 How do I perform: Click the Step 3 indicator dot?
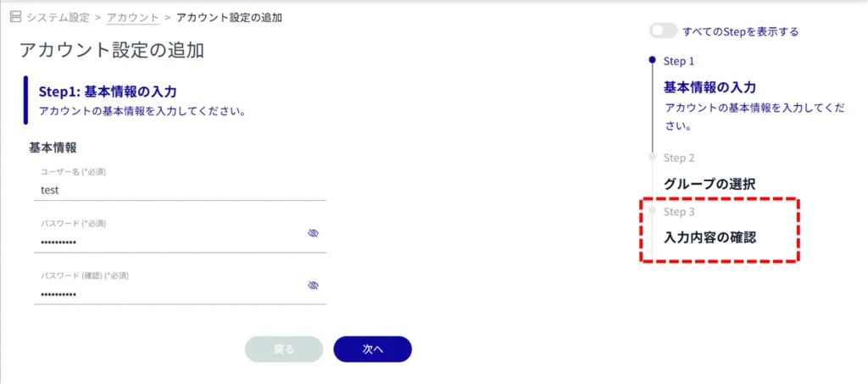tap(652, 210)
